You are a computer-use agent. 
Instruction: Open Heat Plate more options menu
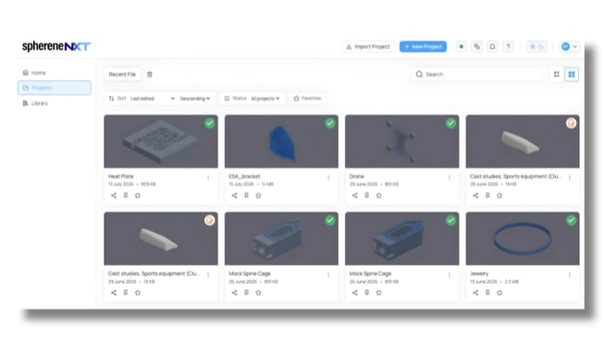[208, 177]
